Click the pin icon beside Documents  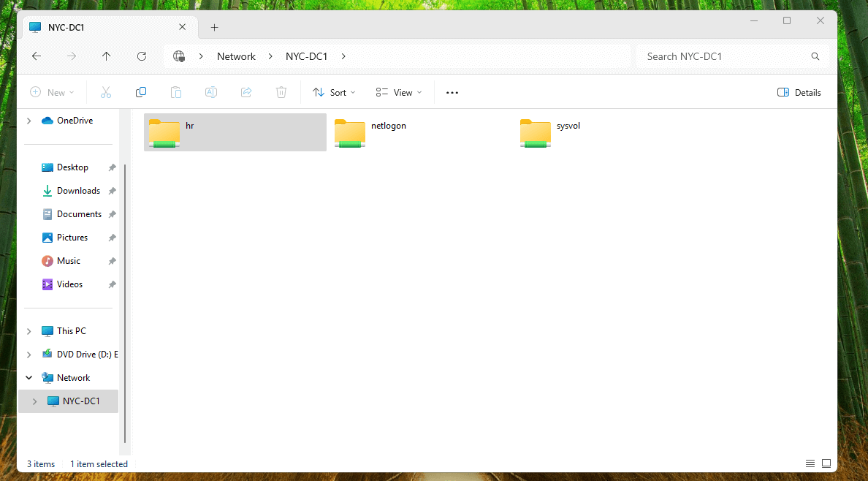[x=112, y=214]
